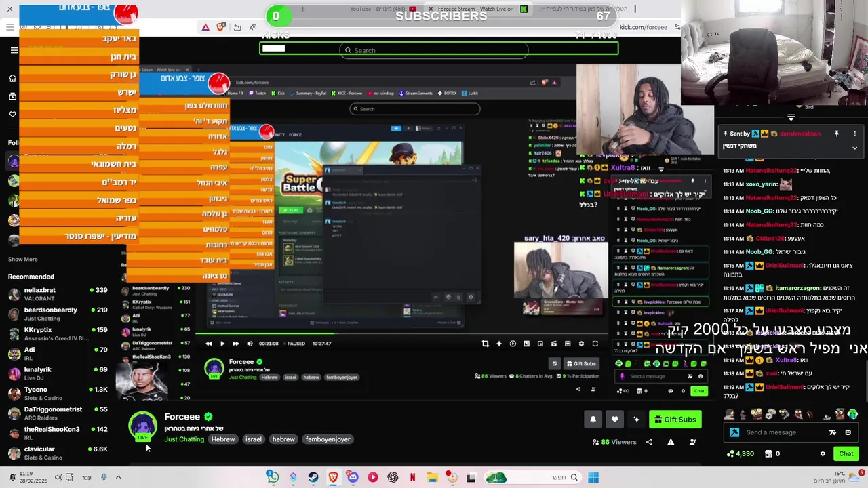Click the Brave shield icon in address bar

[221, 27]
